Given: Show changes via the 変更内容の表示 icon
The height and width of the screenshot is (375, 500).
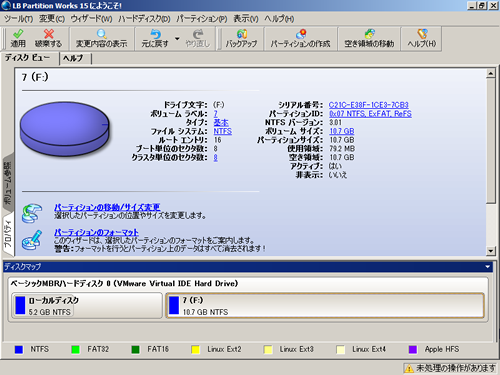Looking at the screenshot, I should click(x=101, y=39).
